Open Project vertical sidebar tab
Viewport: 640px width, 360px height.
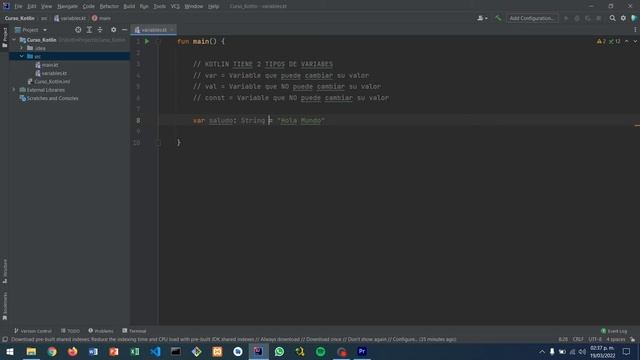coord(5,38)
